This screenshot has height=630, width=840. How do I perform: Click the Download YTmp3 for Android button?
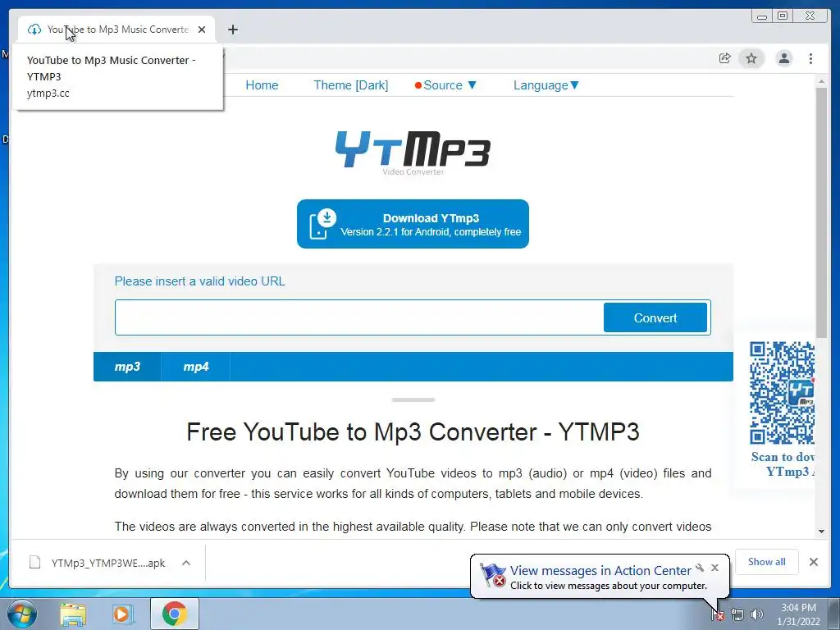(413, 224)
